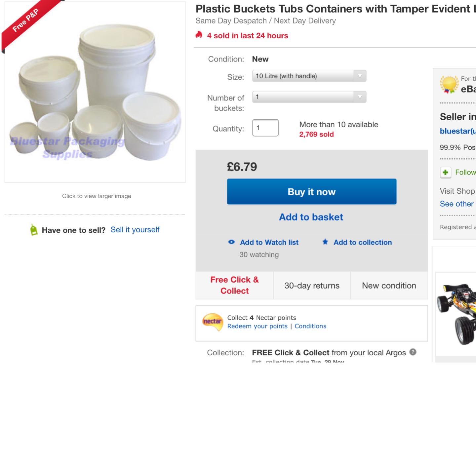The image size is (476, 476).
Task: Click the green price tag sell icon
Action: tap(34, 230)
